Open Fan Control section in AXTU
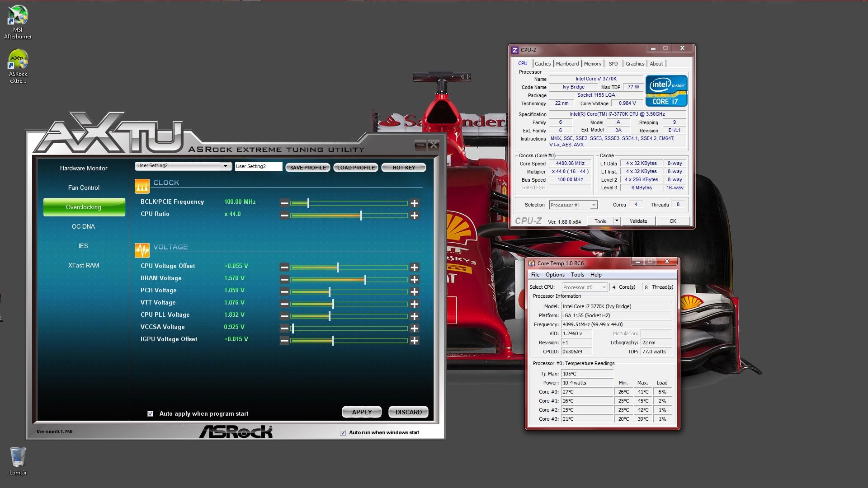868x488 pixels. (84, 188)
